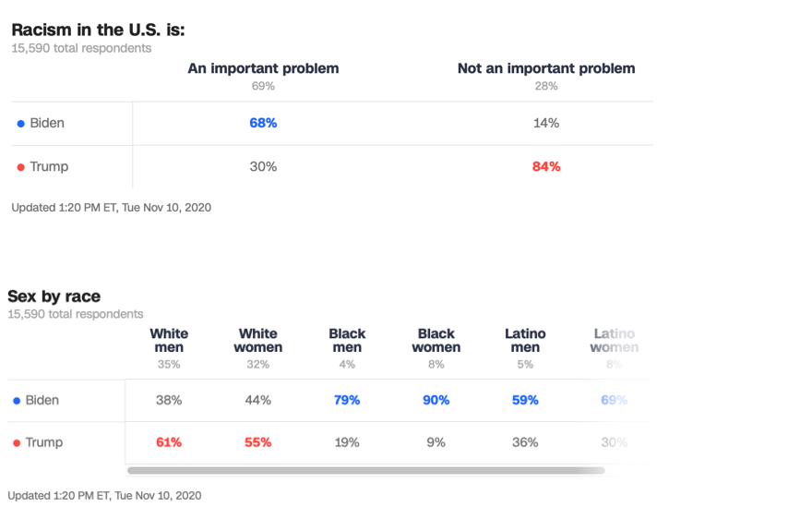
Task: Select the "An important problem" column header
Action: 263,68
